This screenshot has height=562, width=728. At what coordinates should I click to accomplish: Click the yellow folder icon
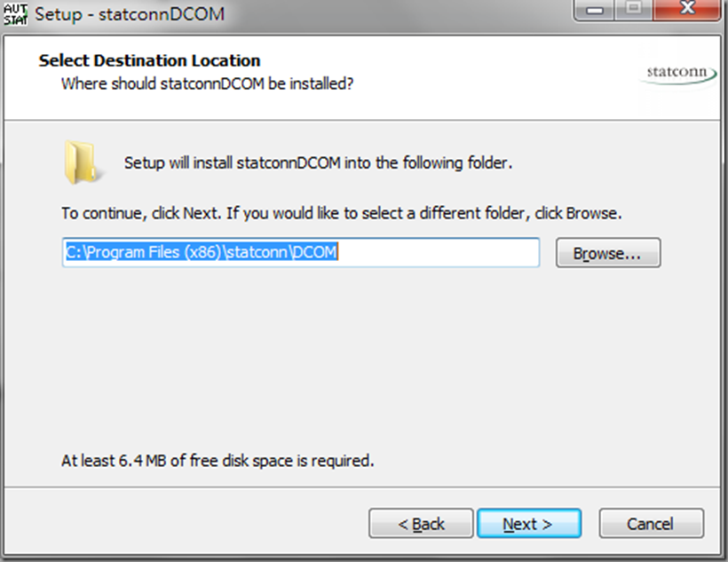pos(80,162)
